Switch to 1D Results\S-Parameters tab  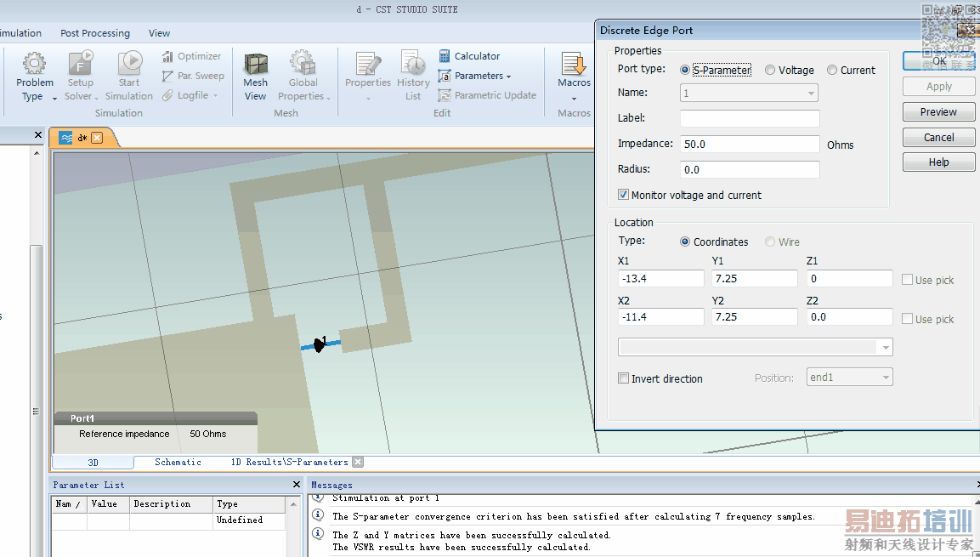click(x=289, y=462)
